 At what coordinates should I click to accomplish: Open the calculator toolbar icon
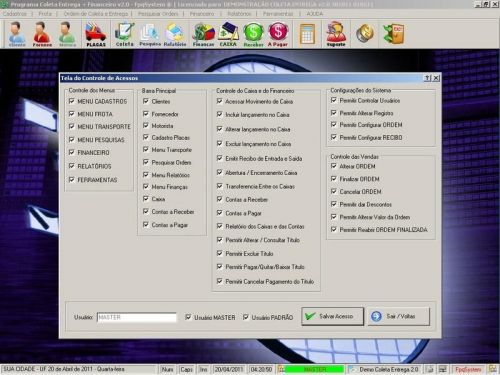(x=307, y=34)
